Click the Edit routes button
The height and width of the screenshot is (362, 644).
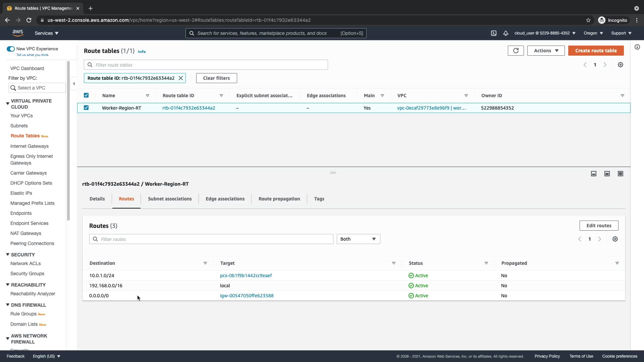[x=599, y=226]
